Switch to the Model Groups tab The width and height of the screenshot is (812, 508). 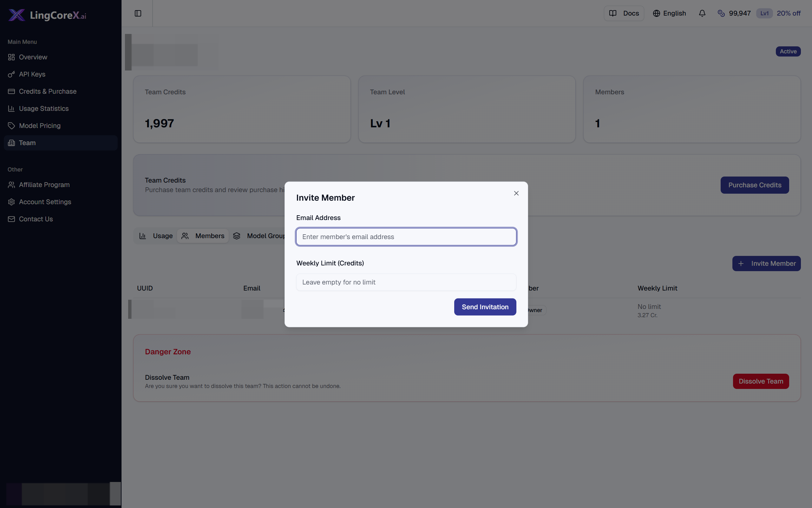259,236
